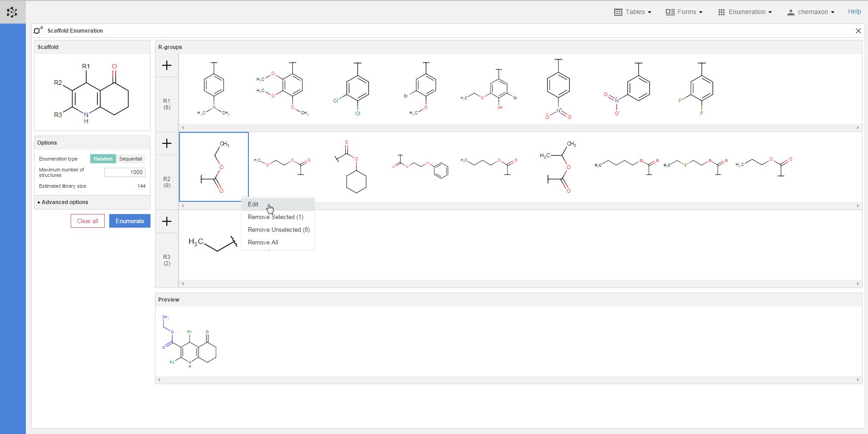Add a new R1 group with plus icon

(167, 66)
